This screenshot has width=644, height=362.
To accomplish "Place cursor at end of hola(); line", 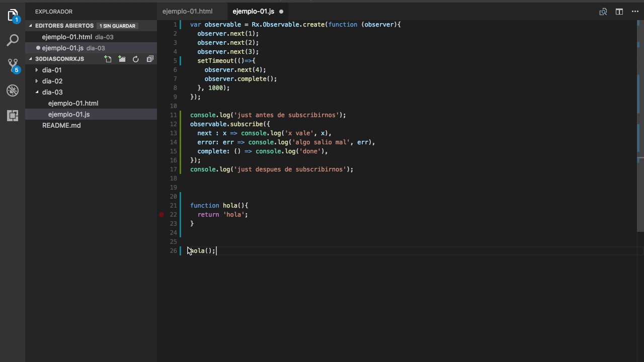I will [x=216, y=251].
